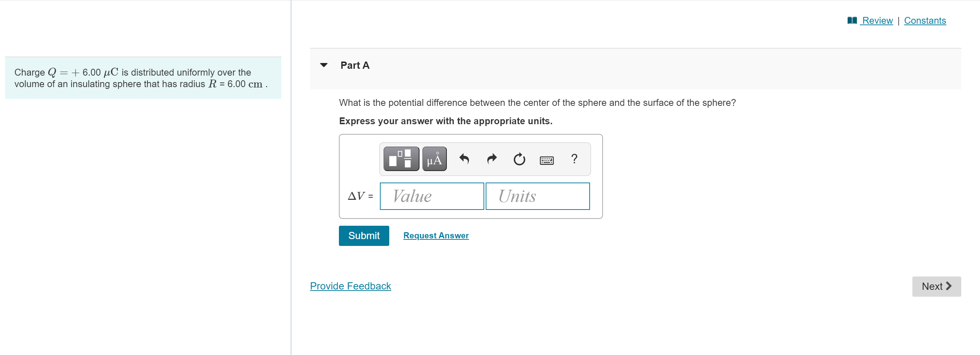Open the Constants link

point(925,20)
